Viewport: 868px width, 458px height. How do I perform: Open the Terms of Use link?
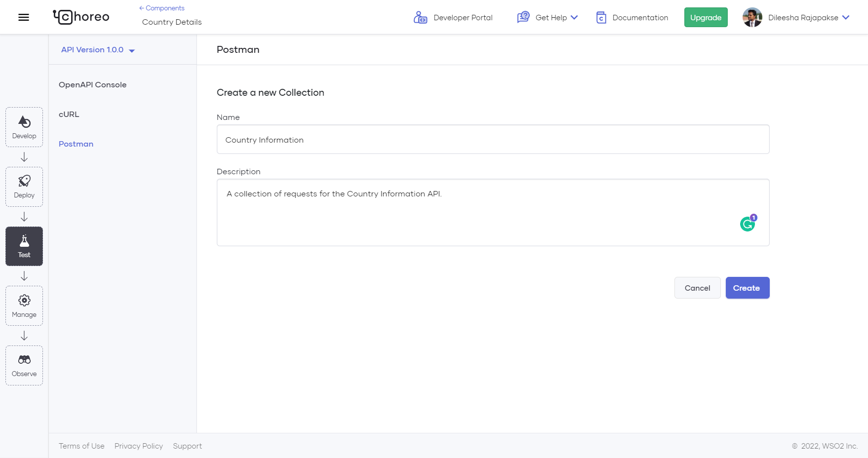click(x=81, y=446)
